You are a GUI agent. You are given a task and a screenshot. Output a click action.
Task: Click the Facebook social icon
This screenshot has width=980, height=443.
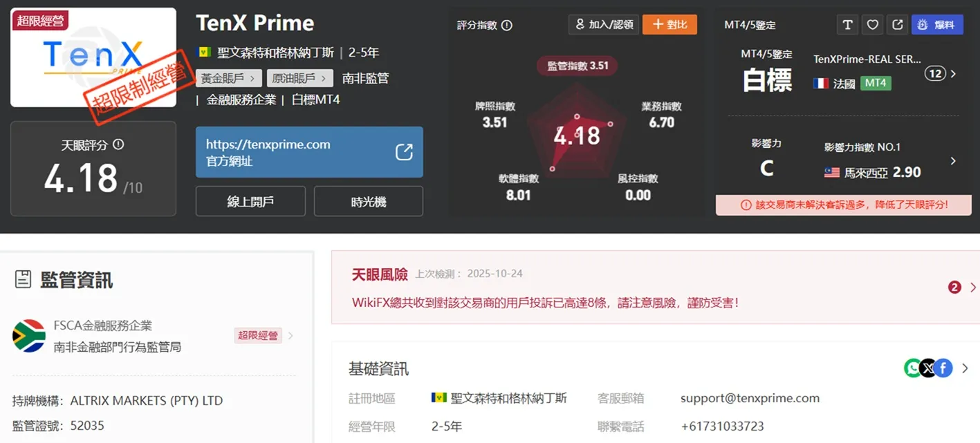[x=943, y=368]
